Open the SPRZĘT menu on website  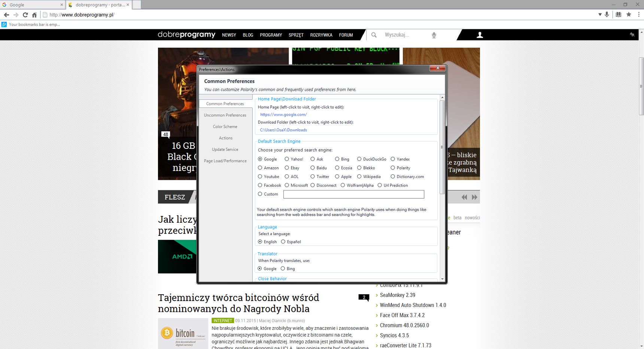point(296,35)
